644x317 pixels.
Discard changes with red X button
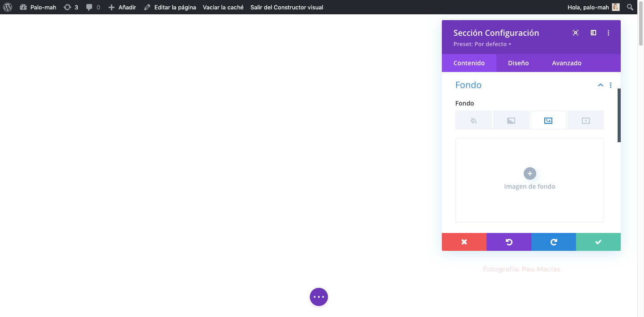(464, 242)
